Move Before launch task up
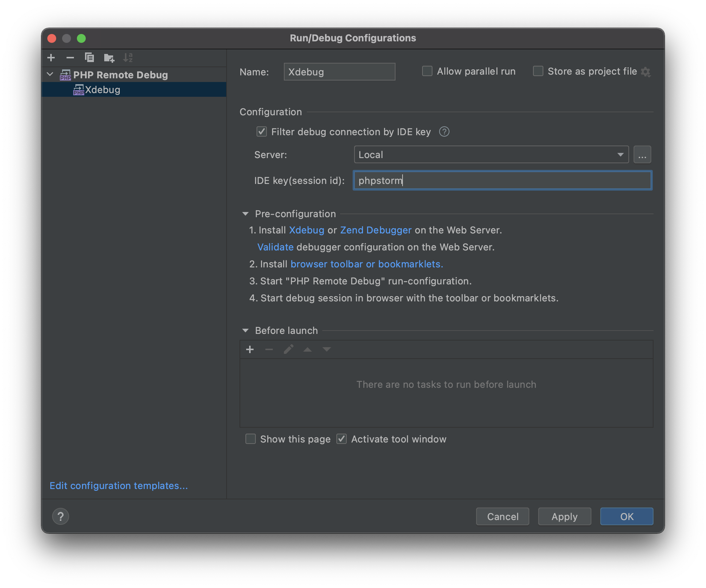Screen dimensions: 706x588 point(308,349)
